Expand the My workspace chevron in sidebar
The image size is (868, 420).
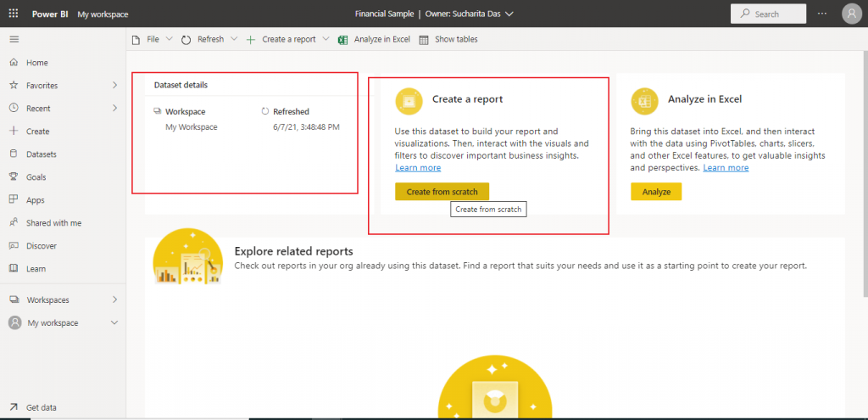pos(114,322)
